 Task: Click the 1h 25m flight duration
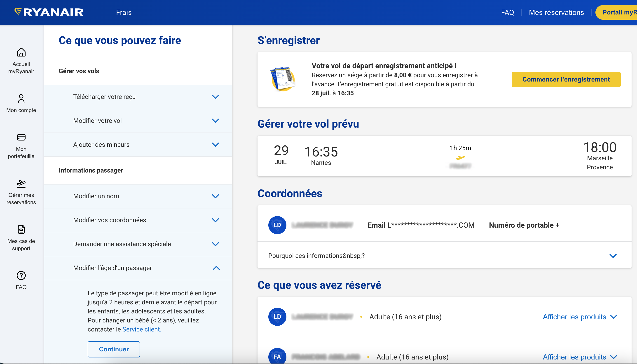[460, 148]
